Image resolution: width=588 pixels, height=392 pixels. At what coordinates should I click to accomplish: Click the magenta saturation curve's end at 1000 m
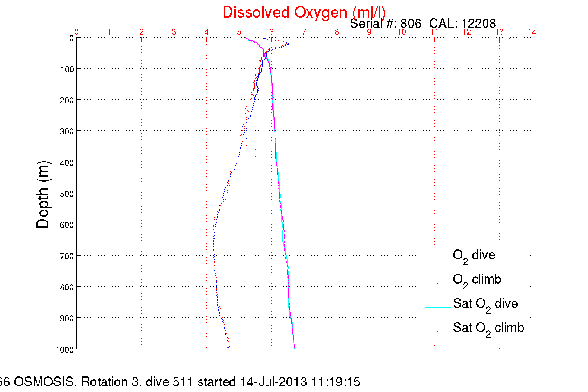coord(294,348)
